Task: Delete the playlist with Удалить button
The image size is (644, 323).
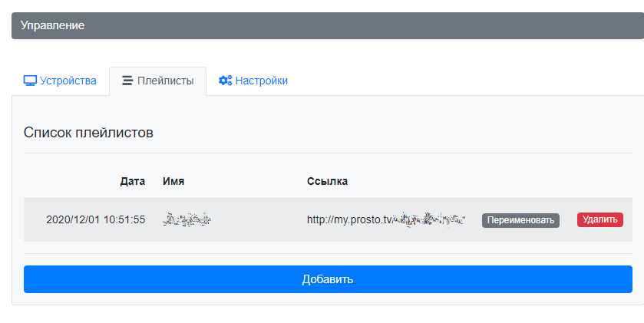Action: (600, 219)
